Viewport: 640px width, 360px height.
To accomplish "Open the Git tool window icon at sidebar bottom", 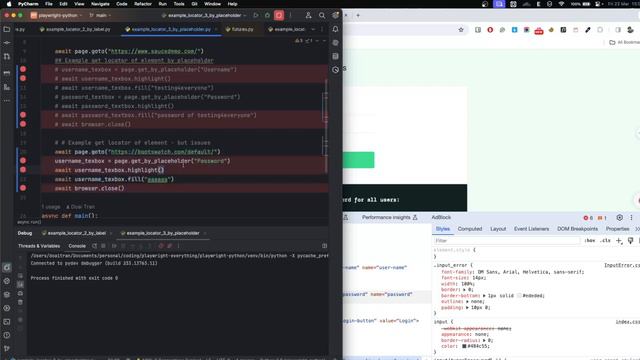I will click(x=7, y=349).
